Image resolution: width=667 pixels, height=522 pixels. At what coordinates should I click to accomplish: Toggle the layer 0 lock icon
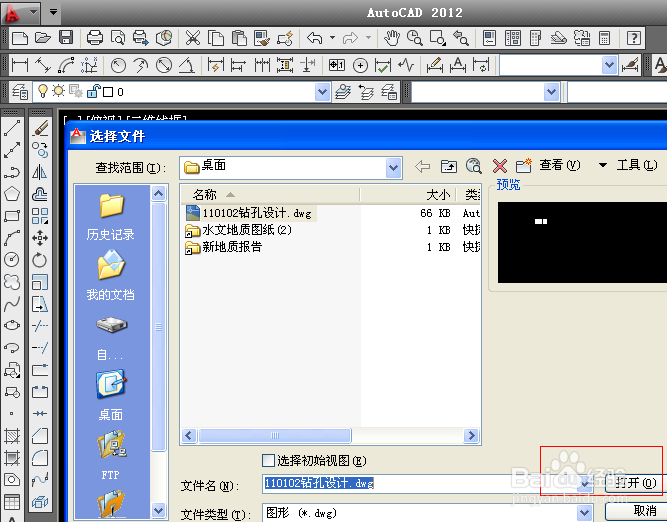coord(93,91)
